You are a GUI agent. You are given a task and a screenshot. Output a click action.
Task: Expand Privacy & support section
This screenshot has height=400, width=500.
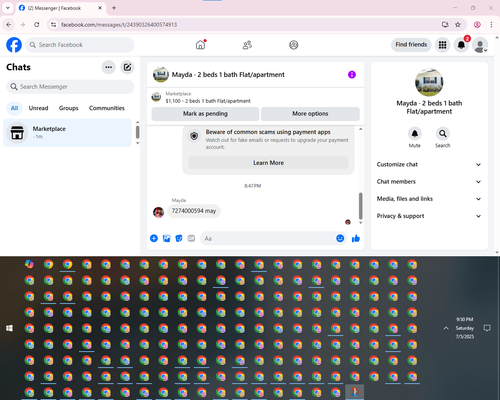pyautogui.click(x=429, y=216)
